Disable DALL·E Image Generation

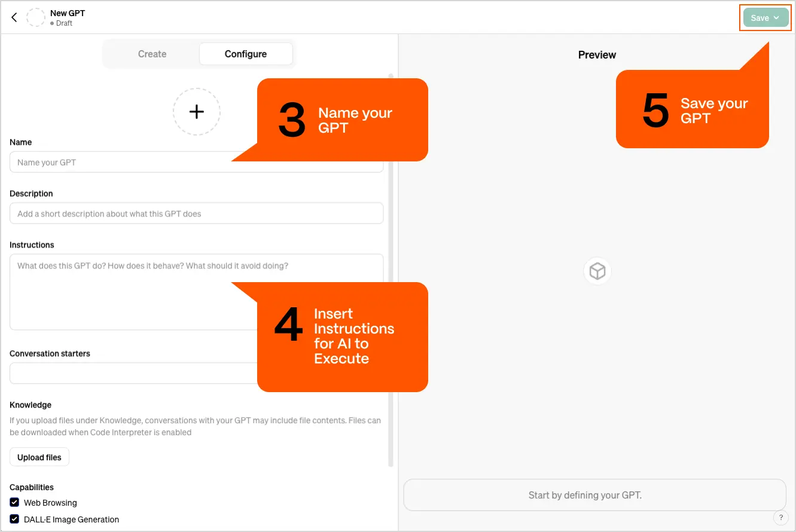(x=14, y=519)
